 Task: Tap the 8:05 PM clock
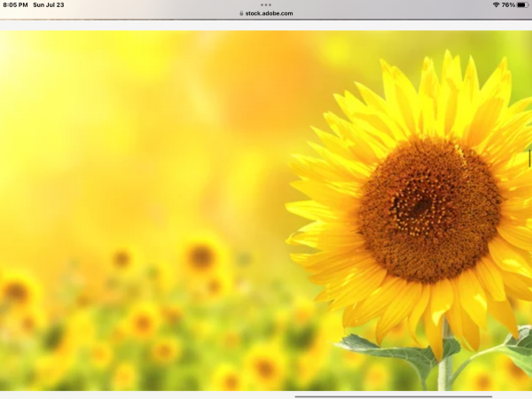14,5
